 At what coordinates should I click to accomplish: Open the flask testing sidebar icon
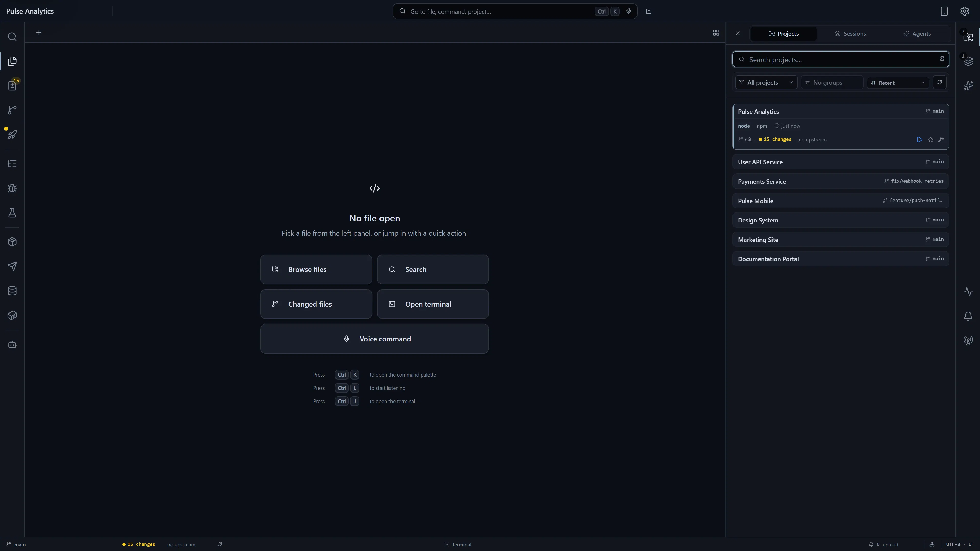pos(12,212)
